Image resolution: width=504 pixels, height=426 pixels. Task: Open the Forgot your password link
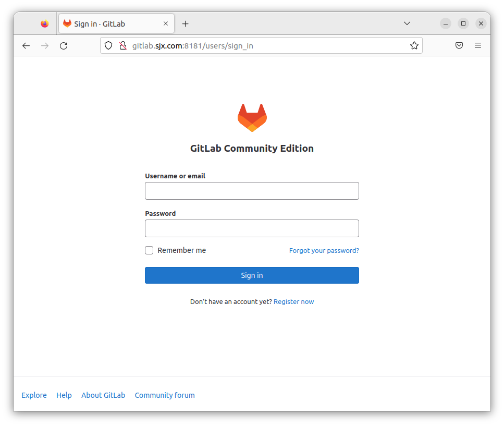[x=324, y=250]
